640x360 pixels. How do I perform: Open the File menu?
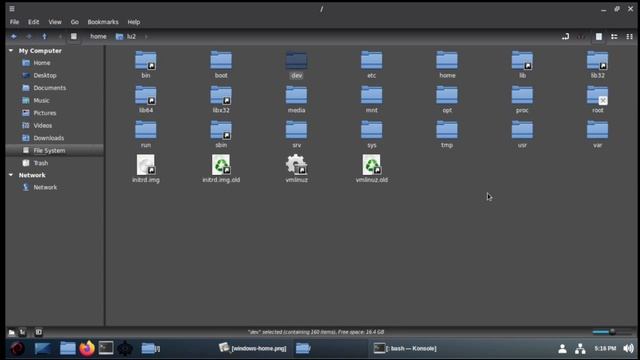pyautogui.click(x=14, y=22)
